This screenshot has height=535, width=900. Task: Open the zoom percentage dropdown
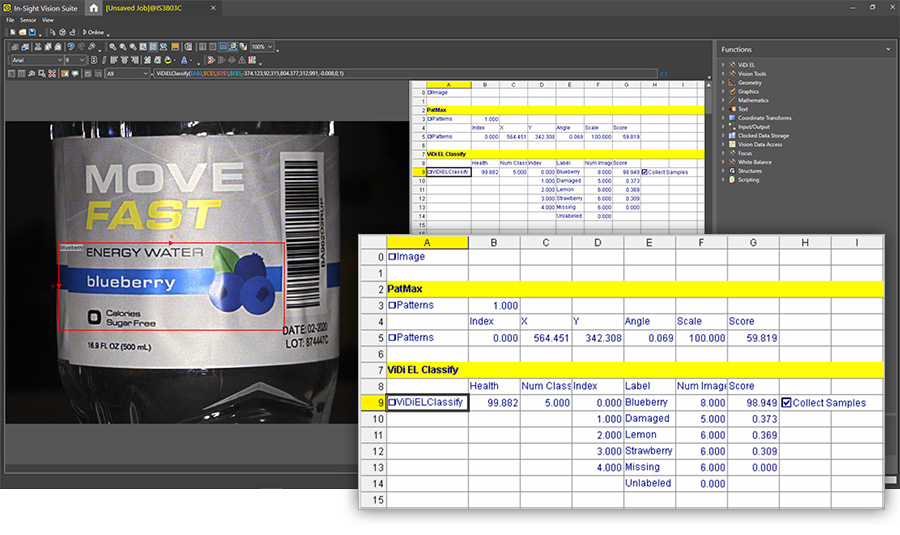pos(271,46)
